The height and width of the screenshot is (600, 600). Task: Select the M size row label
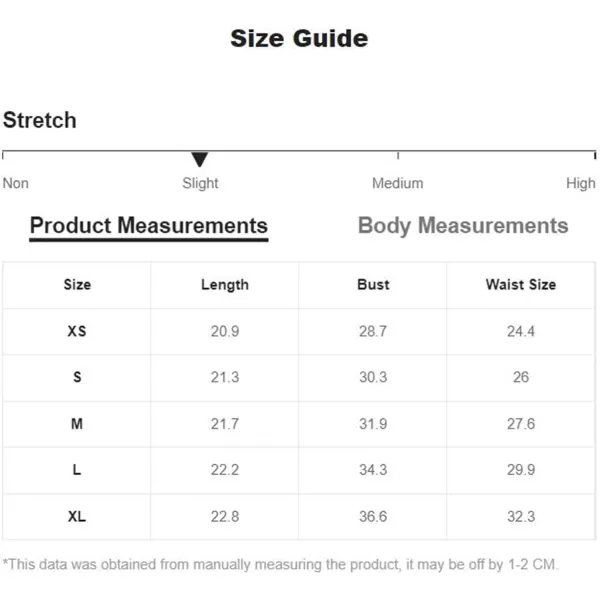coord(77,424)
